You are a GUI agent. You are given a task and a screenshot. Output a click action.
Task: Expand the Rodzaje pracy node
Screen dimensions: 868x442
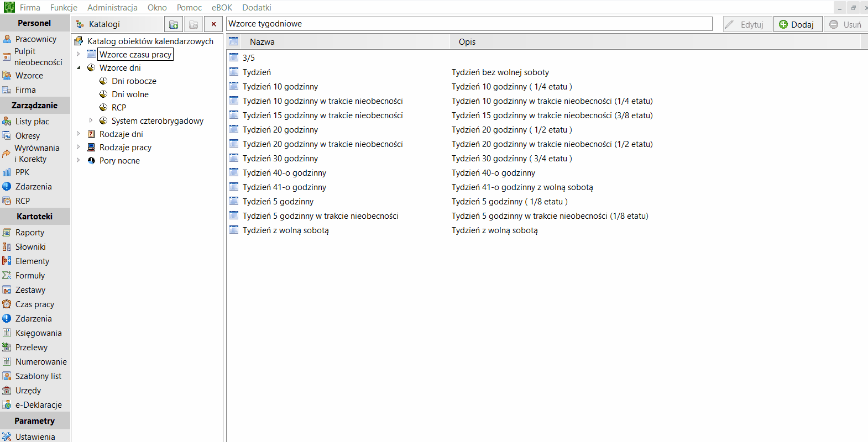[78, 147]
